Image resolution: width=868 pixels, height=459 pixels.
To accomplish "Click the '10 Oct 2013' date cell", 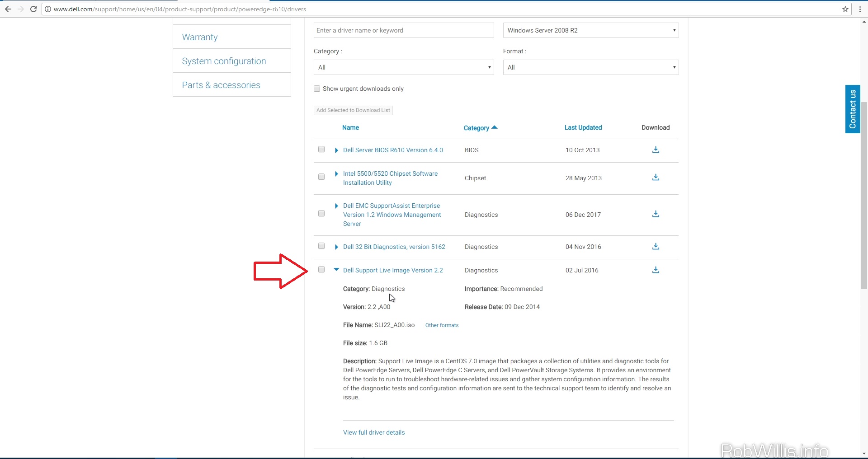I will (x=582, y=150).
